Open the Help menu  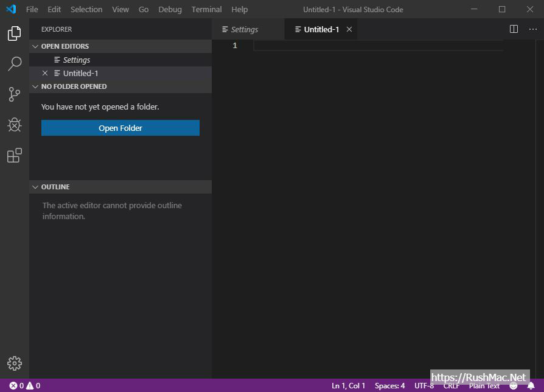click(x=240, y=9)
